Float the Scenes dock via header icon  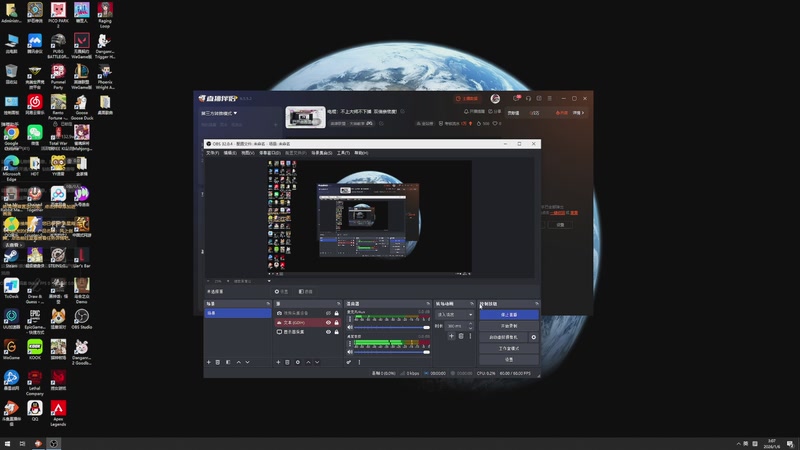[268, 304]
